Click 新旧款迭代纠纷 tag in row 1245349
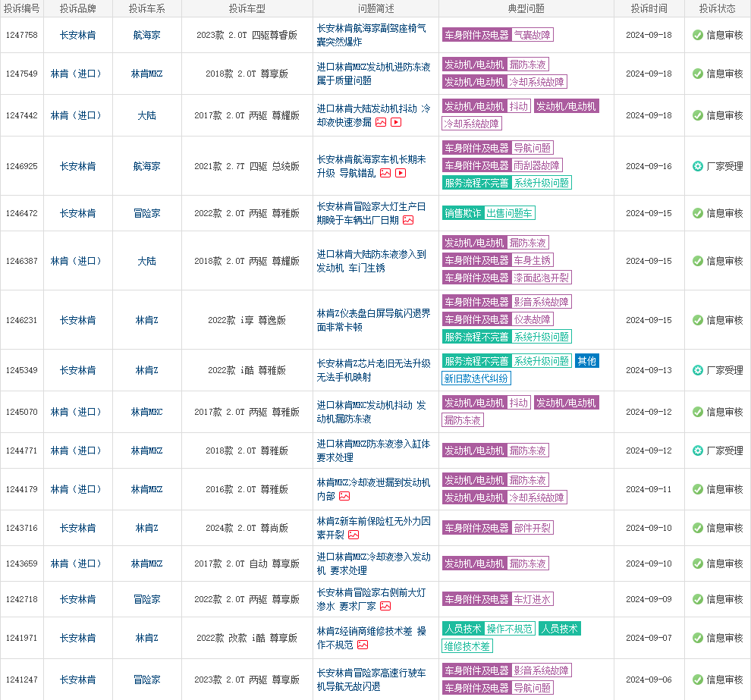Screen dimensions: 751x700 476,378
